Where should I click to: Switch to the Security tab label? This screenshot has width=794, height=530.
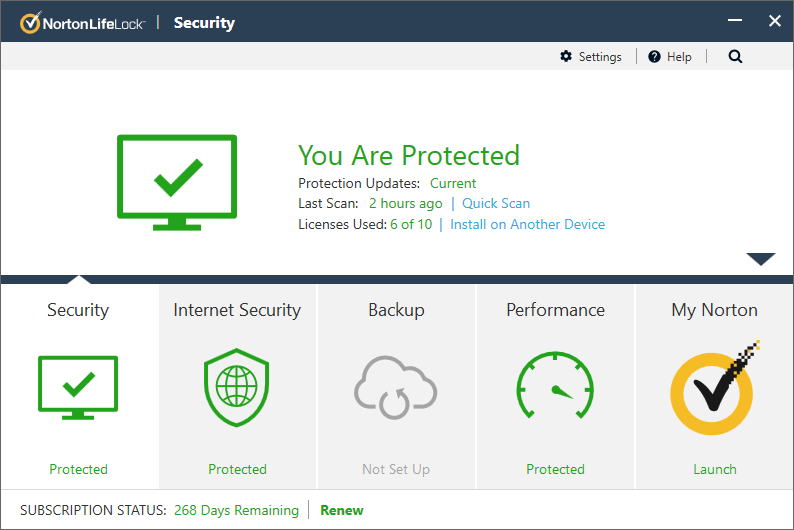[x=78, y=310]
